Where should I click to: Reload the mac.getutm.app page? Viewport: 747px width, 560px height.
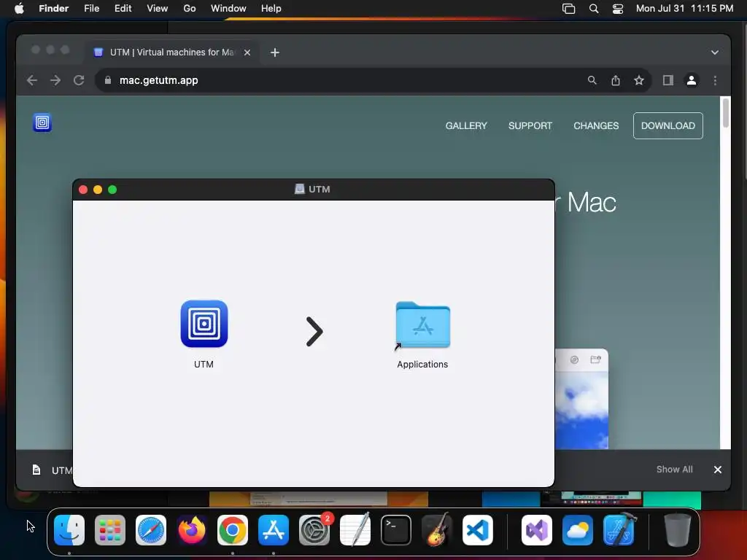click(x=79, y=80)
